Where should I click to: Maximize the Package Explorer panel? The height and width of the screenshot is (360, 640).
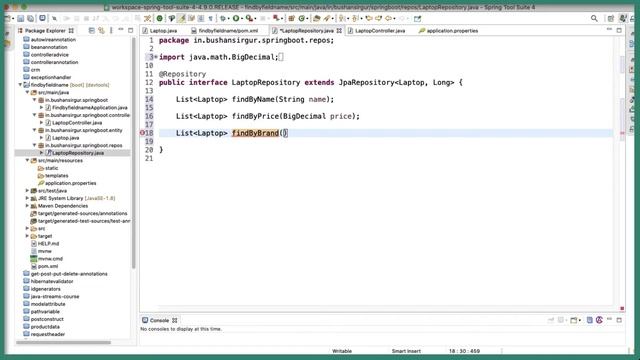131,31
